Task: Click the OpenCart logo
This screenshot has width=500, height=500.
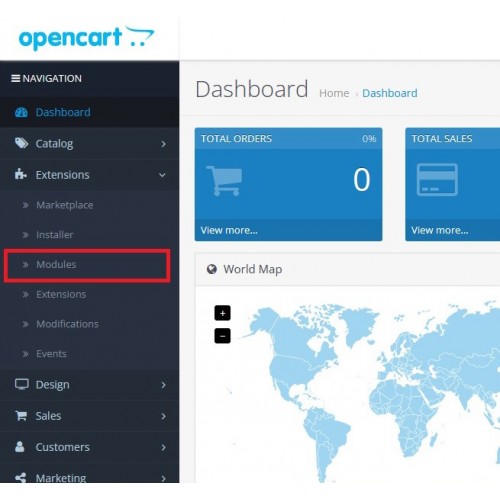Action: [x=86, y=38]
